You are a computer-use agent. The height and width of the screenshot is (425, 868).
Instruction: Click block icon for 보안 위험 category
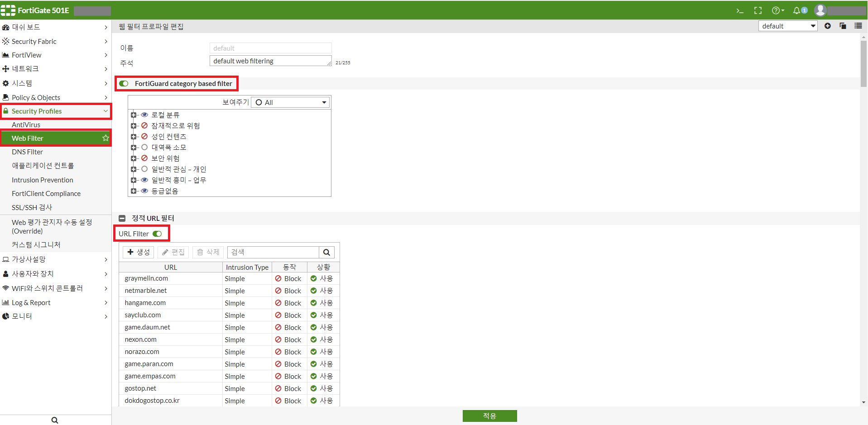tap(144, 158)
